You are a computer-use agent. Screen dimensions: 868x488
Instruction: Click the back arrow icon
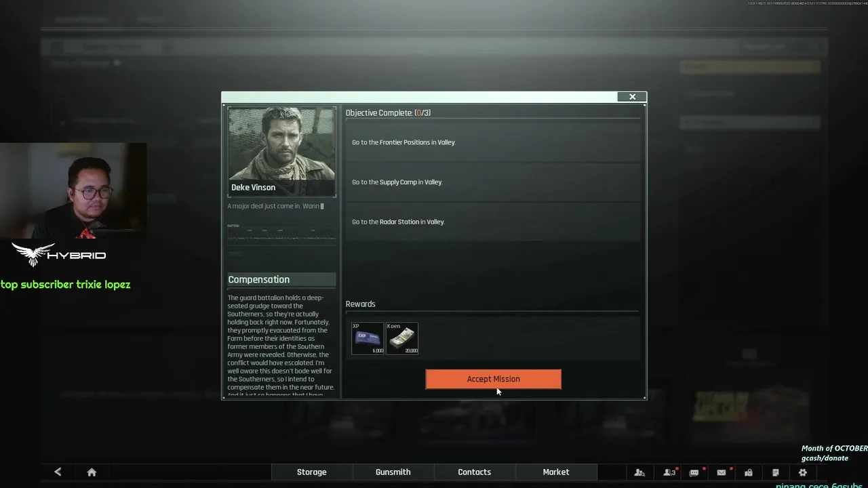pyautogui.click(x=58, y=472)
